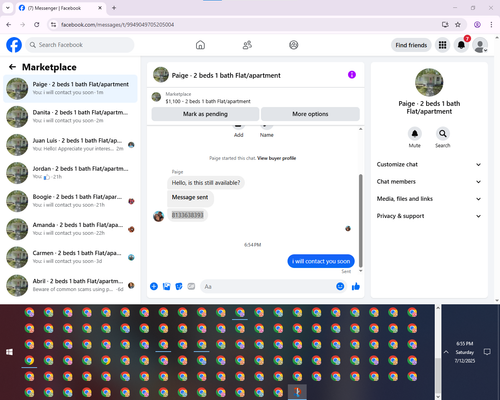
Task: Open the Jordan conversation
Action: point(70,173)
